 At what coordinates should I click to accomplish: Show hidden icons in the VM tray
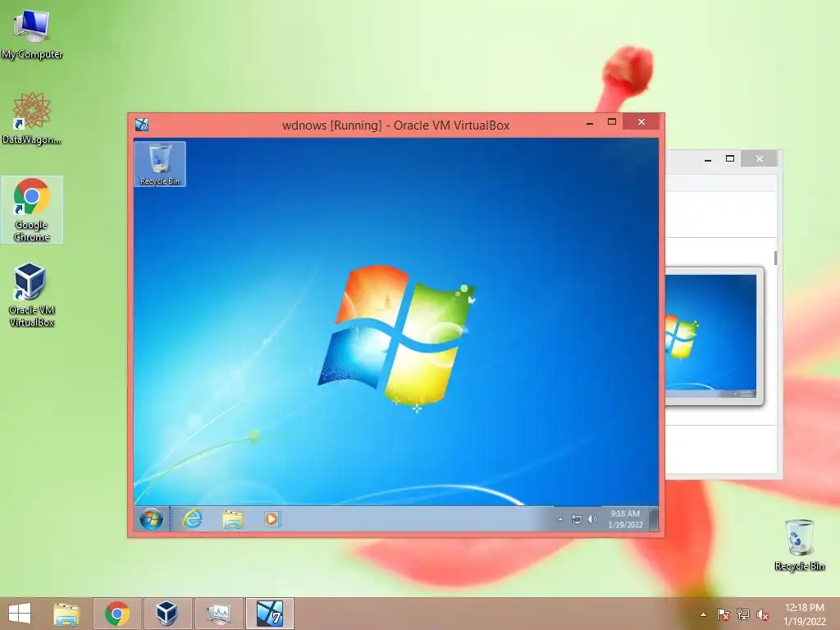click(x=560, y=519)
